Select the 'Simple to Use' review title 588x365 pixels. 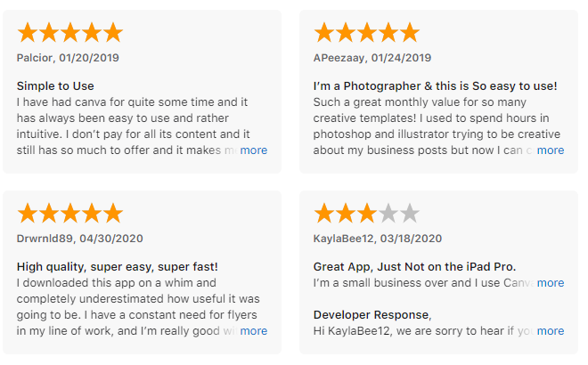[x=55, y=86]
